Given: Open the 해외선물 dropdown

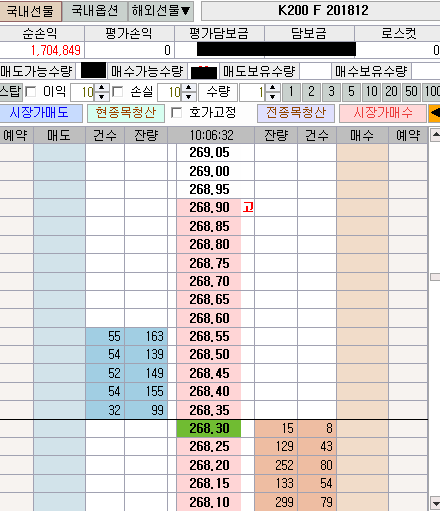Looking at the screenshot, I should pyautogui.click(x=161, y=11).
